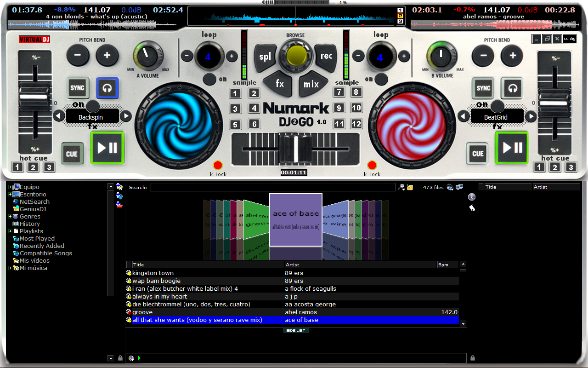Viewport: 588px width, 368px height.
Task: Open the eye view-options icon near 473 files
Action: click(449, 187)
